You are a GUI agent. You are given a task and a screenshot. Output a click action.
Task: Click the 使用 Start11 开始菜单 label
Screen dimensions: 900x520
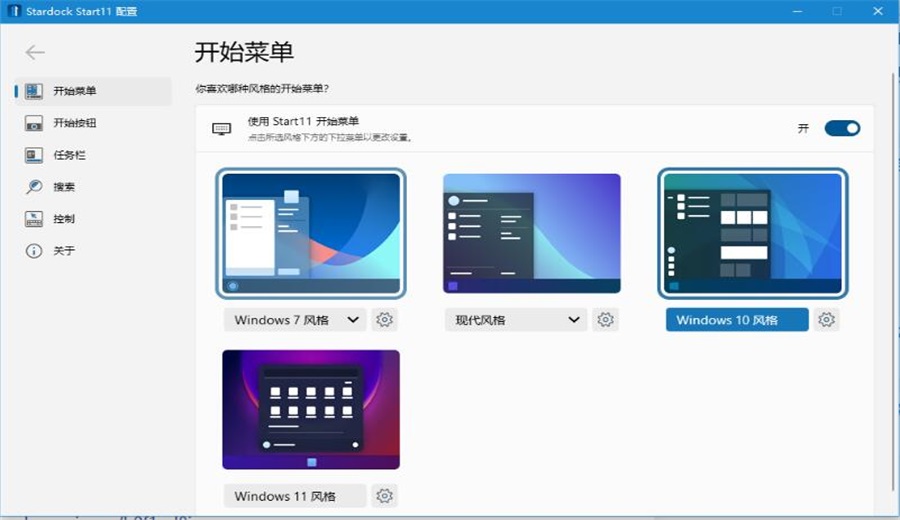[x=303, y=121]
